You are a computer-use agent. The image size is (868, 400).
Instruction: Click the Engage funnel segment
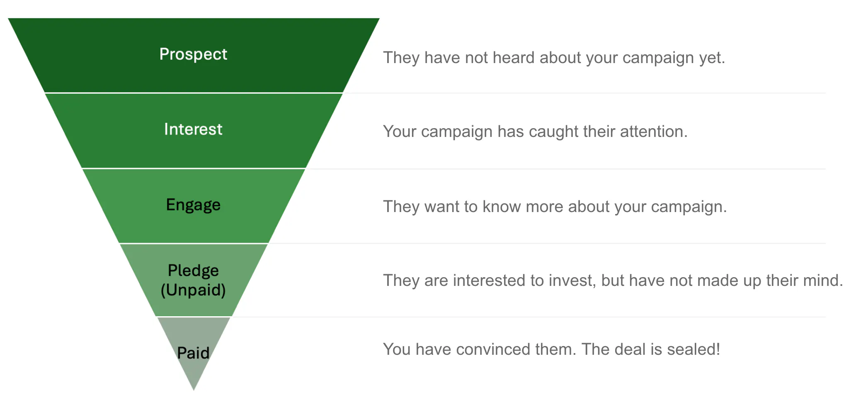(x=194, y=206)
